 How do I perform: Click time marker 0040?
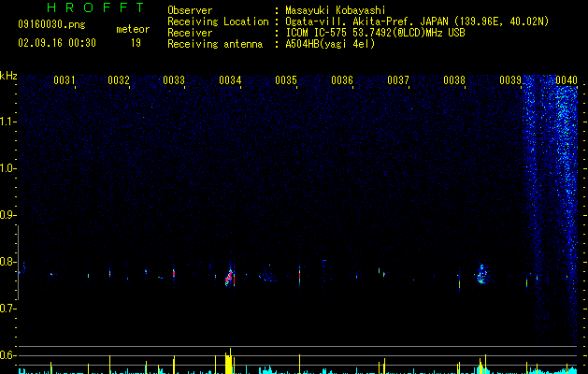[x=566, y=80]
